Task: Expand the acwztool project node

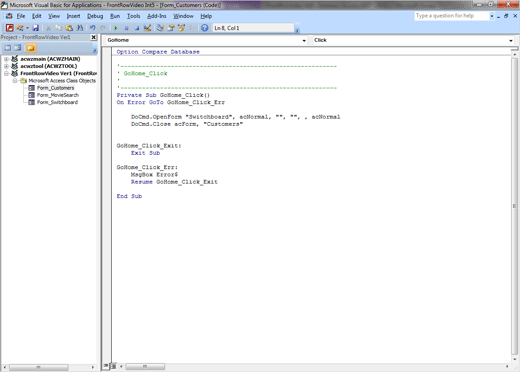Action: point(6,66)
